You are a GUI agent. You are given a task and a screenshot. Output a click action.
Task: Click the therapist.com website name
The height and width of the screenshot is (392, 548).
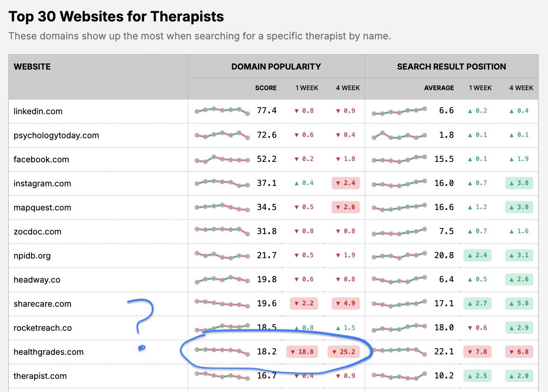(x=40, y=376)
